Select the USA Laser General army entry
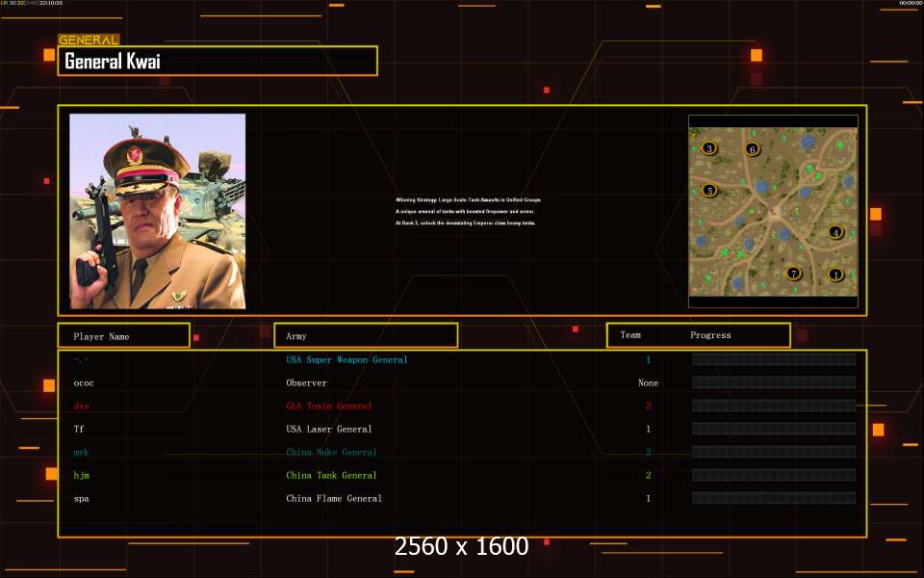 click(x=329, y=429)
